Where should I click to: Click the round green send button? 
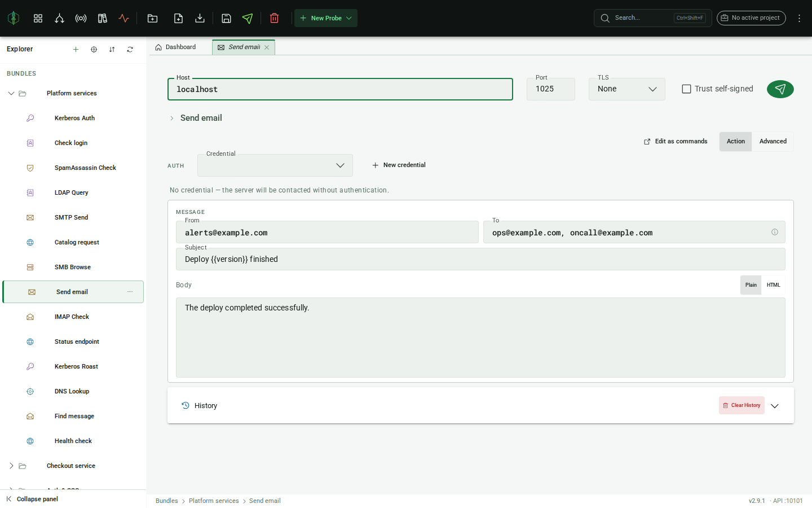pos(780,89)
